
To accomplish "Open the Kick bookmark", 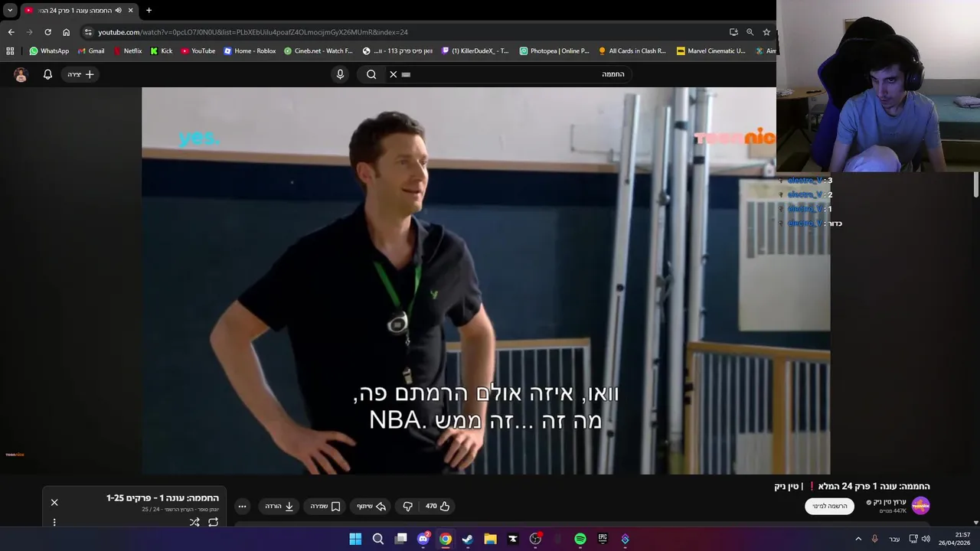I will (161, 51).
